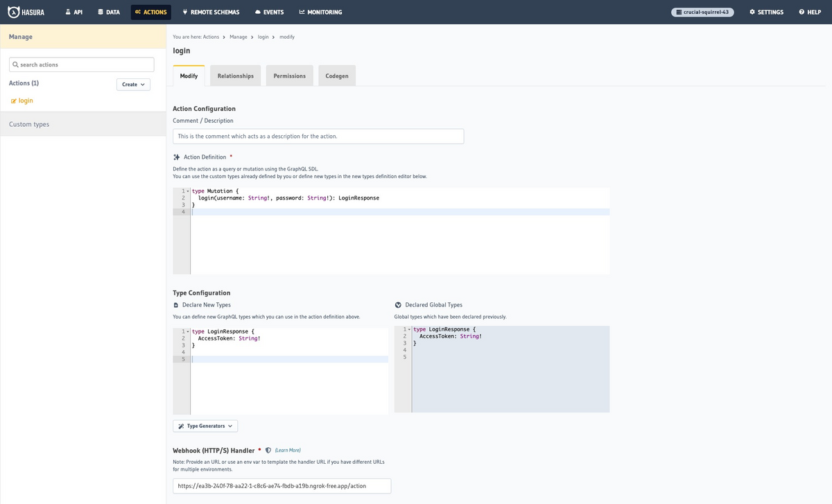Open the Hasura API tab icon
832x504 pixels.
pyautogui.click(x=67, y=12)
